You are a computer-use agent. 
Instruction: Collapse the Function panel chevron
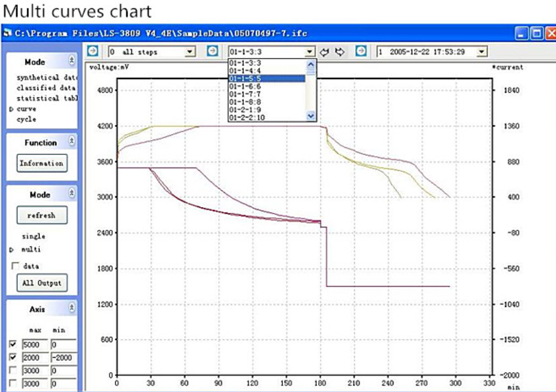click(x=72, y=142)
